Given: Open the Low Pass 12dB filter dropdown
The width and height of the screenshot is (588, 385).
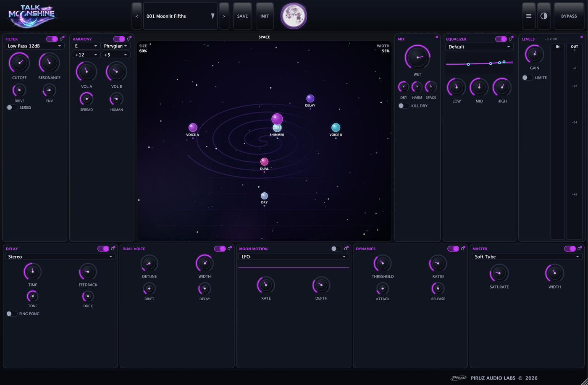Looking at the screenshot, I should pos(34,46).
